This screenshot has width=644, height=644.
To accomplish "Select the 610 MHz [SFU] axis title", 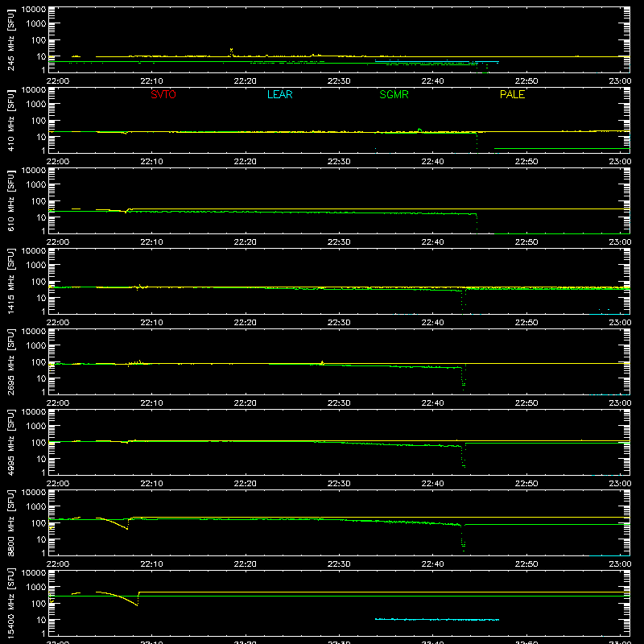I will tap(11, 200).
